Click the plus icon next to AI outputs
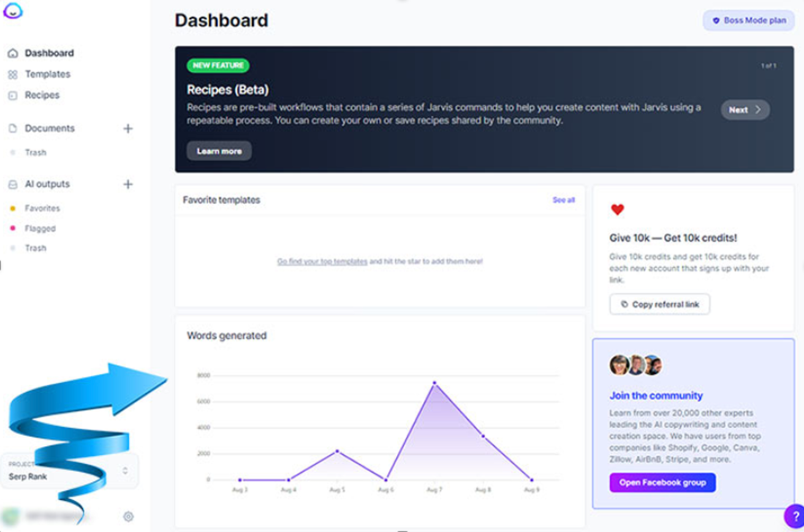 (x=127, y=184)
